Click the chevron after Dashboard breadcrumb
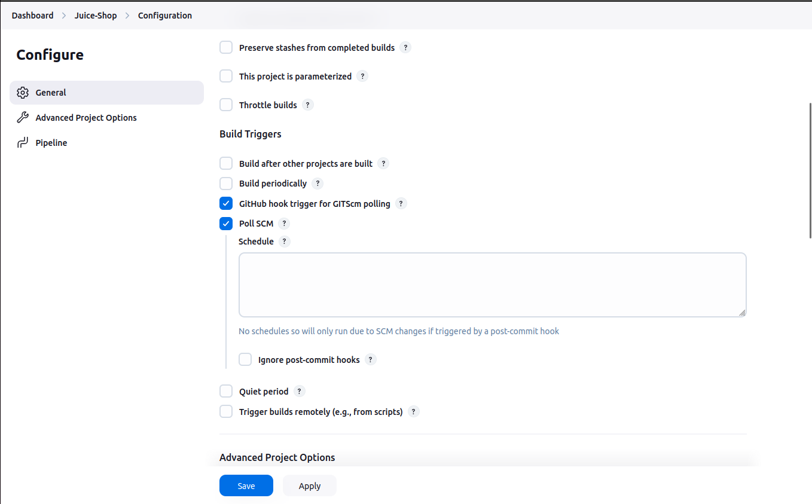 [64, 16]
